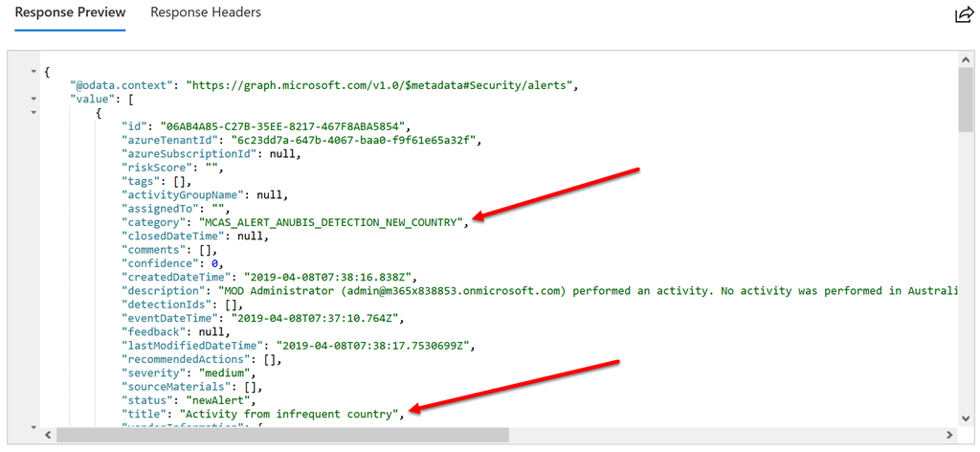
Task: Select the Response Preview tab
Action: tap(69, 13)
